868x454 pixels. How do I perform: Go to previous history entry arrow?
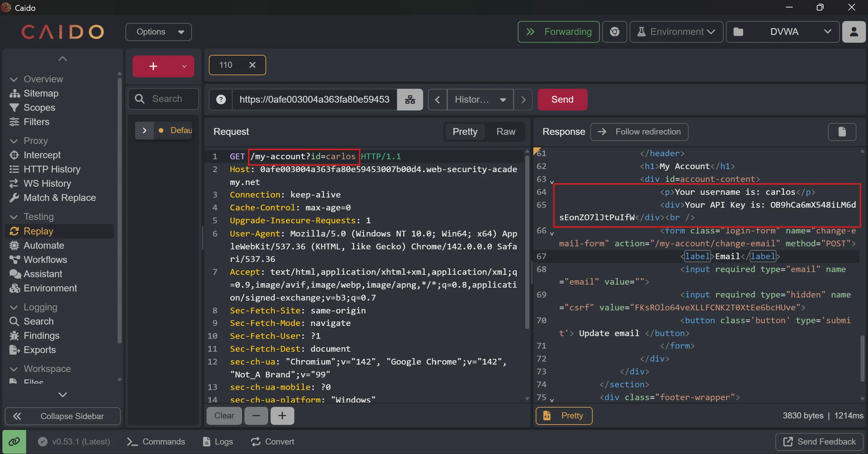[x=437, y=100]
